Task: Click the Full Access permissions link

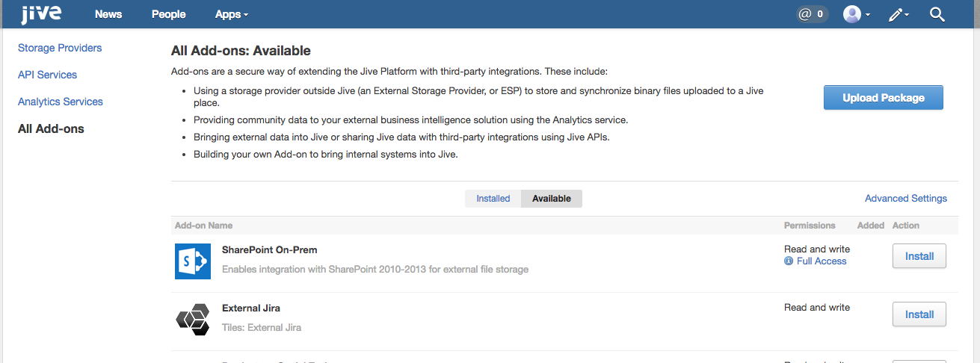Action: click(822, 261)
